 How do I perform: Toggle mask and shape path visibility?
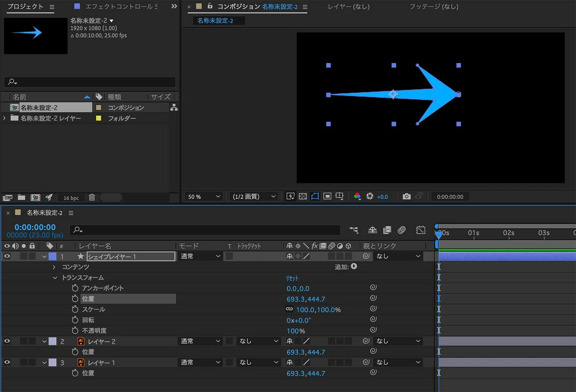click(x=315, y=196)
